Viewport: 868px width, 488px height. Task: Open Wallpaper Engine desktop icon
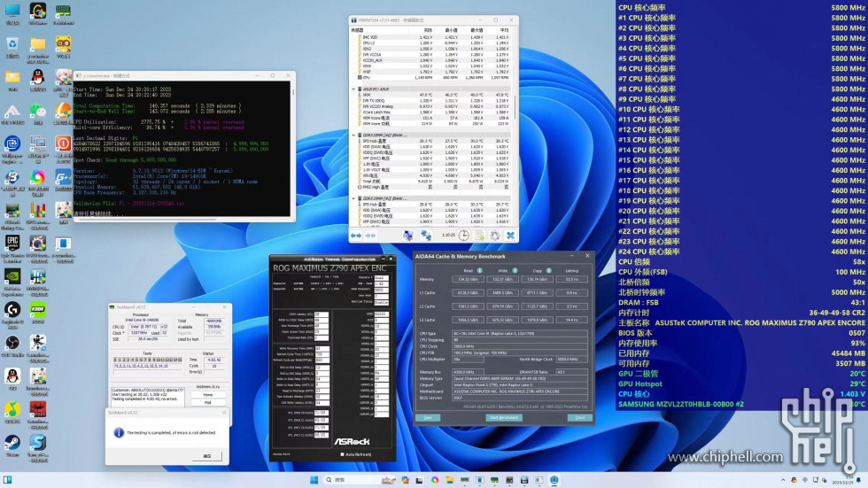click(12, 143)
